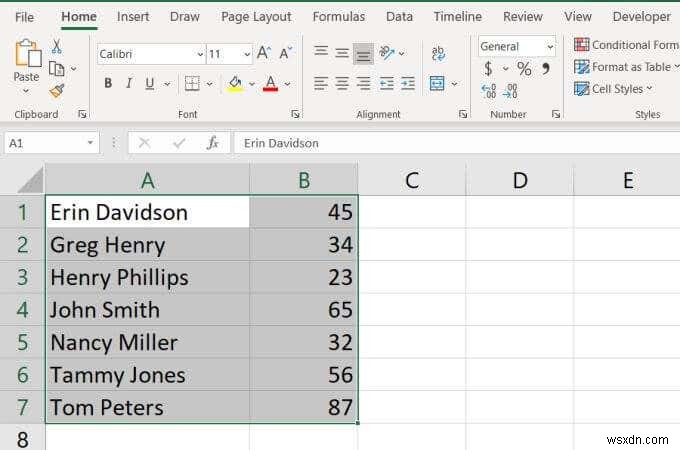The width and height of the screenshot is (680, 450).
Task: Open the font size 11 dropdown
Action: coord(247,54)
